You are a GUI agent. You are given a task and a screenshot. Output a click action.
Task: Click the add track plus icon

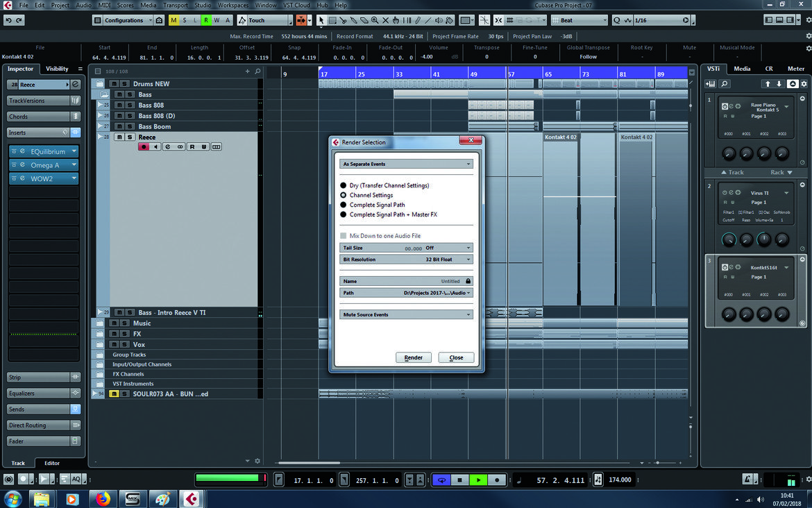(248, 71)
